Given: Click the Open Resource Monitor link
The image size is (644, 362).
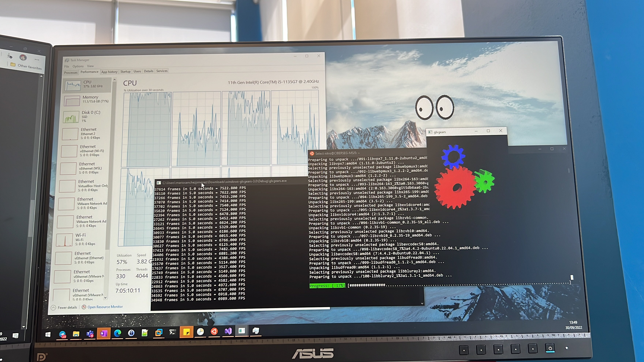Looking at the screenshot, I should point(105,307).
